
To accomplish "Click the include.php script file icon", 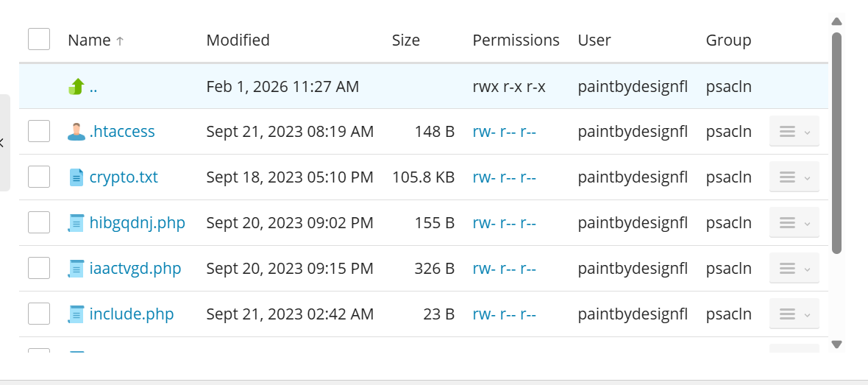I will [x=77, y=314].
